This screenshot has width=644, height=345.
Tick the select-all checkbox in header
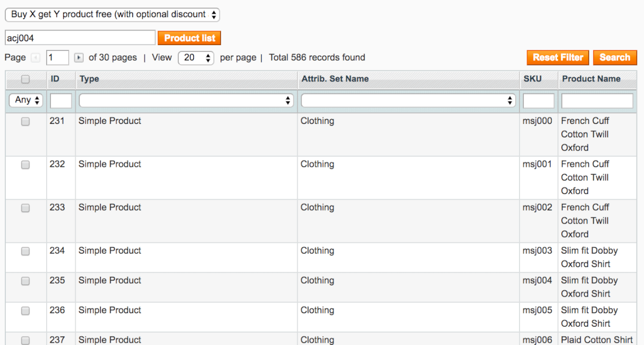(25, 79)
